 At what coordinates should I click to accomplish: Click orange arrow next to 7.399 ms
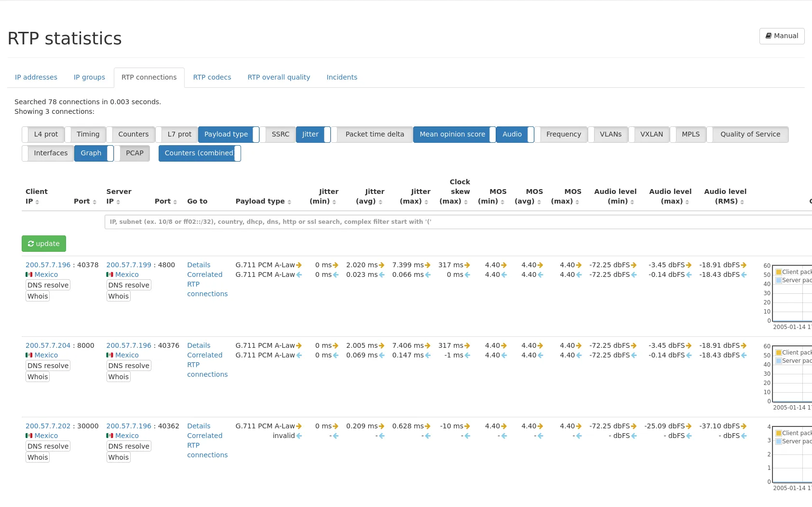click(428, 265)
